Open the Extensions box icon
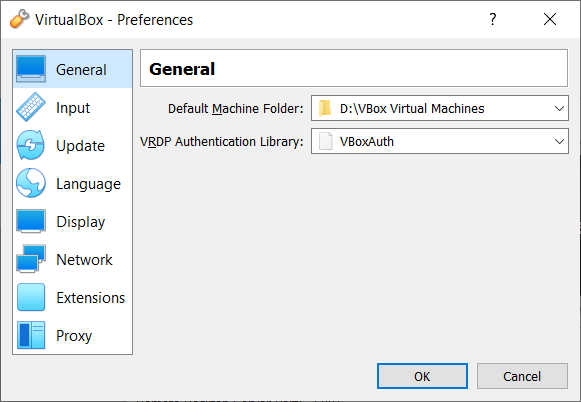This screenshot has width=581, height=402. click(x=31, y=297)
